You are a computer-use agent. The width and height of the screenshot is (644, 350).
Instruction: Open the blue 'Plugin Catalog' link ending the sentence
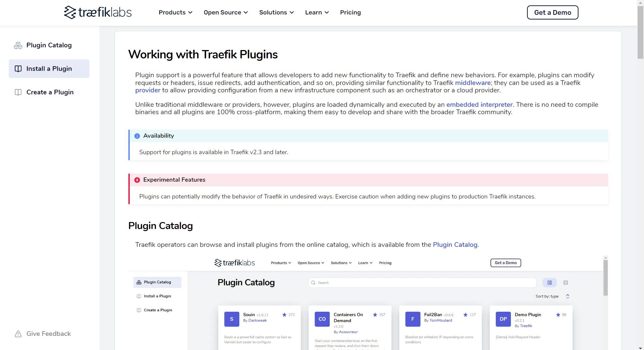[x=455, y=245]
